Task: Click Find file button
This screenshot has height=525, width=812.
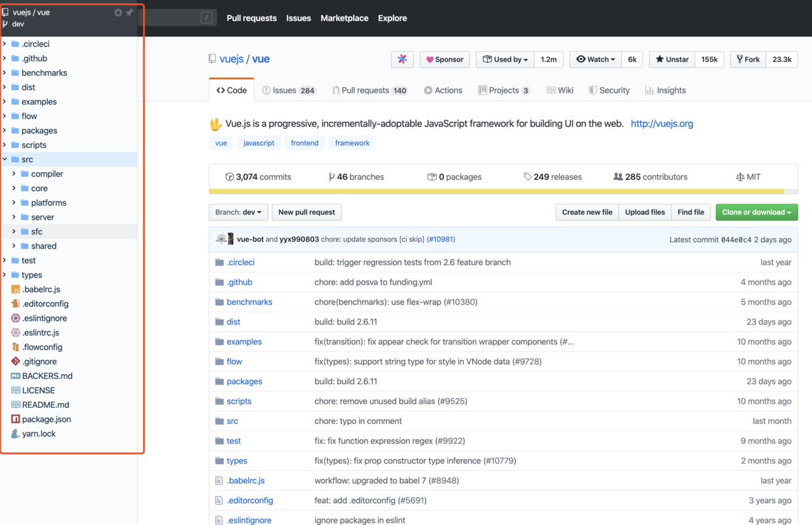Action: point(691,212)
